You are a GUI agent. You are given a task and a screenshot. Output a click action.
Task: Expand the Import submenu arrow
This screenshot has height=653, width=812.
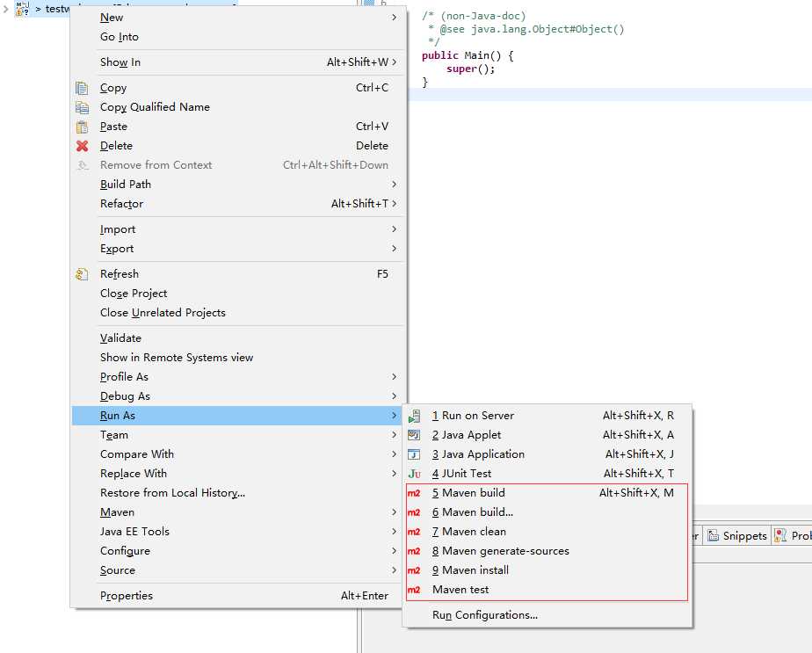click(394, 229)
